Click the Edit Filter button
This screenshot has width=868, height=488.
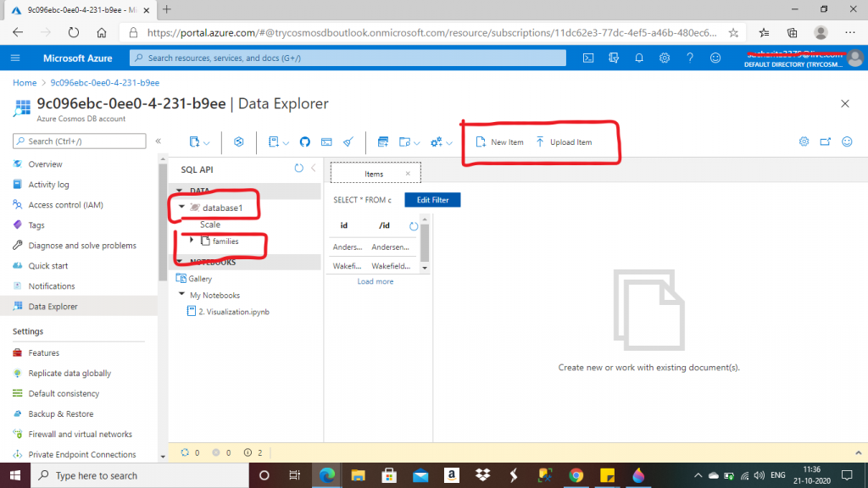pyautogui.click(x=432, y=200)
